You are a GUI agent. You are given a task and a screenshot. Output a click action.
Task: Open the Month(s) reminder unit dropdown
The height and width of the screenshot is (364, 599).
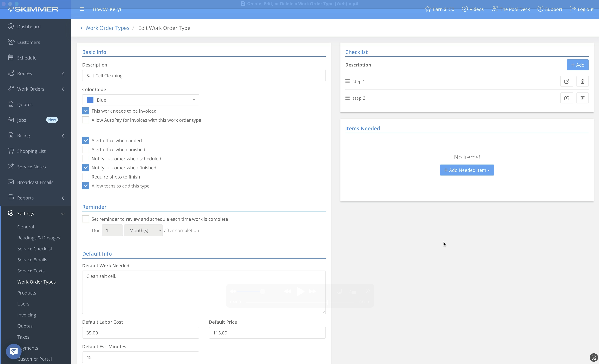pyautogui.click(x=143, y=230)
